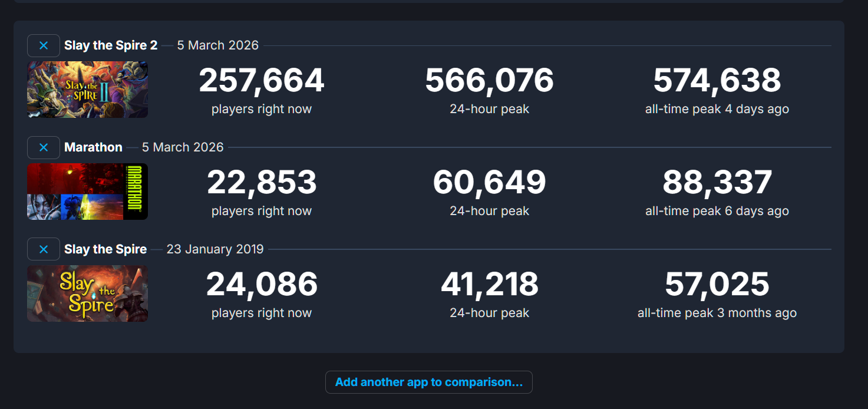This screenshot has width=868, height=409.
Task: Click the Slay the Spire II banner image
Action: (87, 90)
